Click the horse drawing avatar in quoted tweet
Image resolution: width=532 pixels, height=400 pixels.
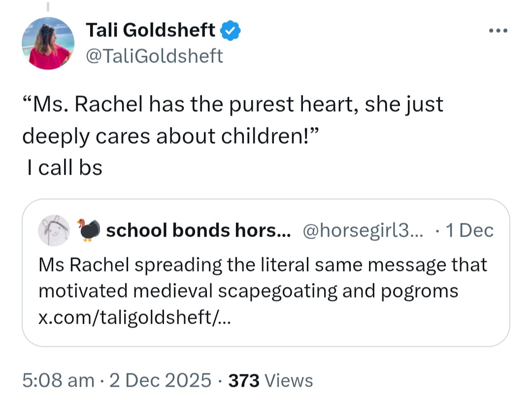coord(54,230)
